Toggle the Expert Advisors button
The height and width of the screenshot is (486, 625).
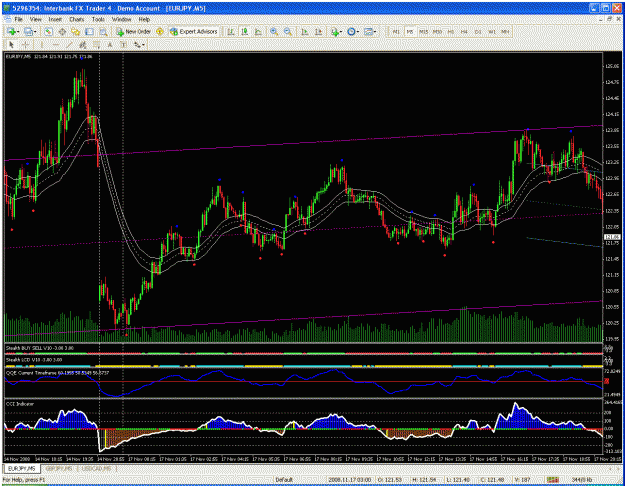(194, 31)
